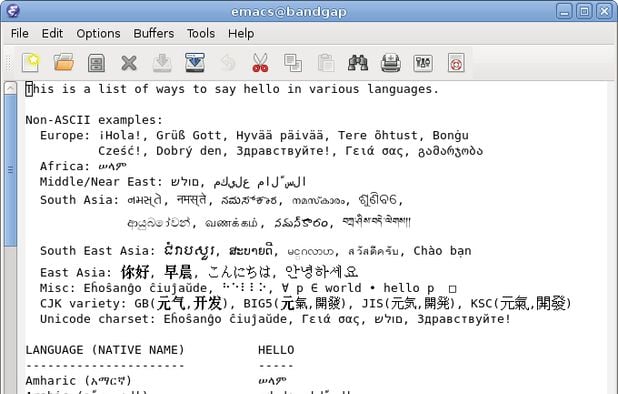
Task: Open the Buffers menu
Action: (154, 33)
